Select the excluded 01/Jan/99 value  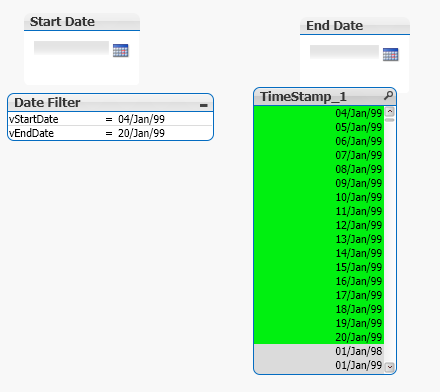pos(319,365)
